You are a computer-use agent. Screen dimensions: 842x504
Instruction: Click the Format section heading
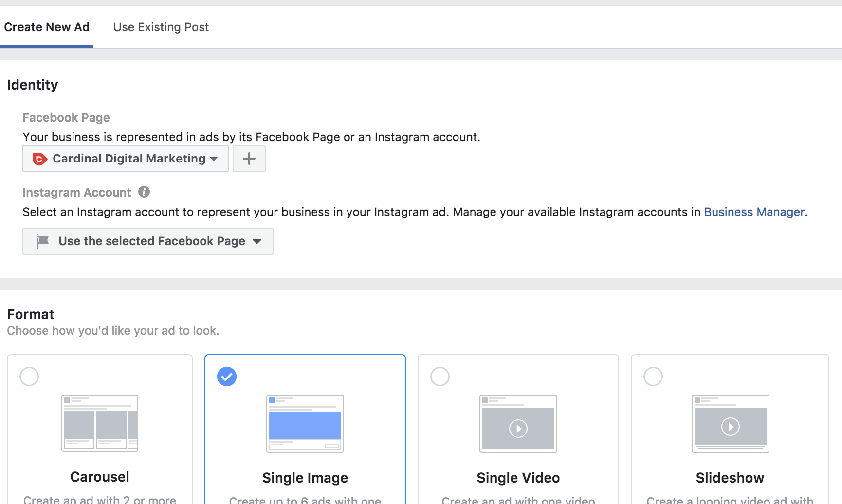[31, 314]
